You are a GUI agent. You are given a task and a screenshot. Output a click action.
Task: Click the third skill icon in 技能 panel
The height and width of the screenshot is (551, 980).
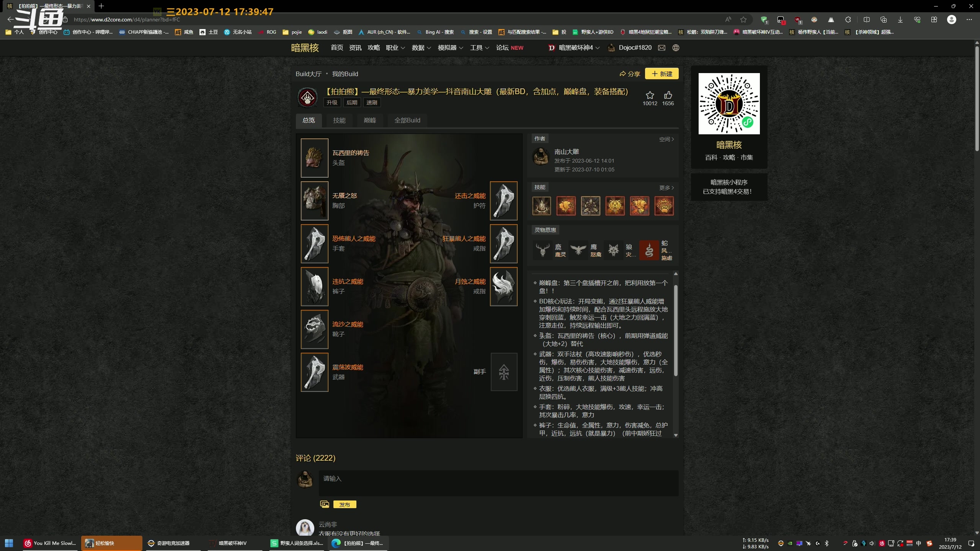591,206
